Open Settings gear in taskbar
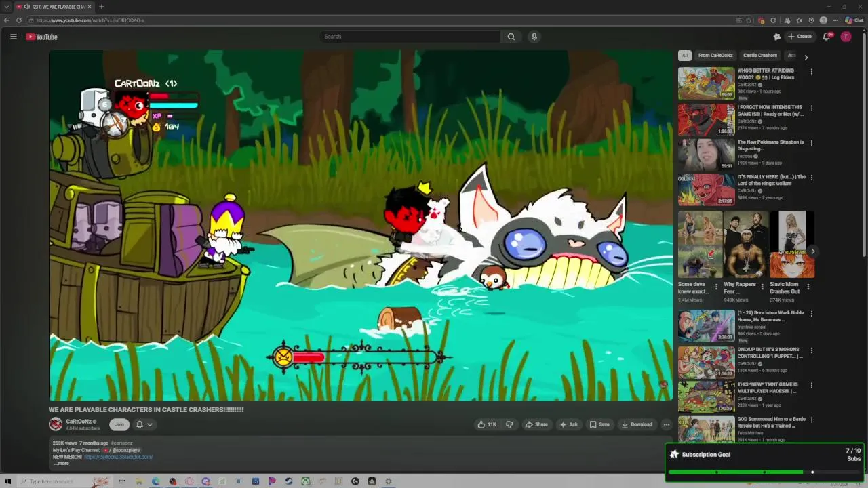Screen dimensions: 868x488 point(389,481)
